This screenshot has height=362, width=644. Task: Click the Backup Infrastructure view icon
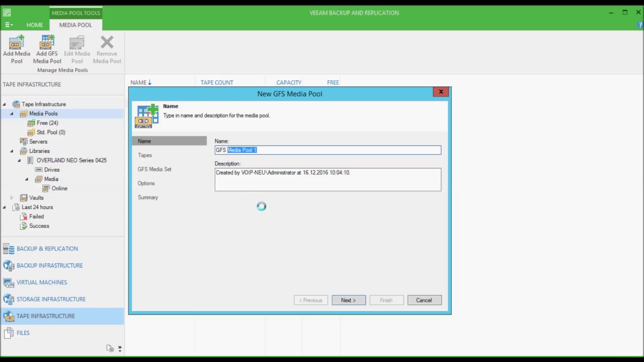tap(9, 265)
